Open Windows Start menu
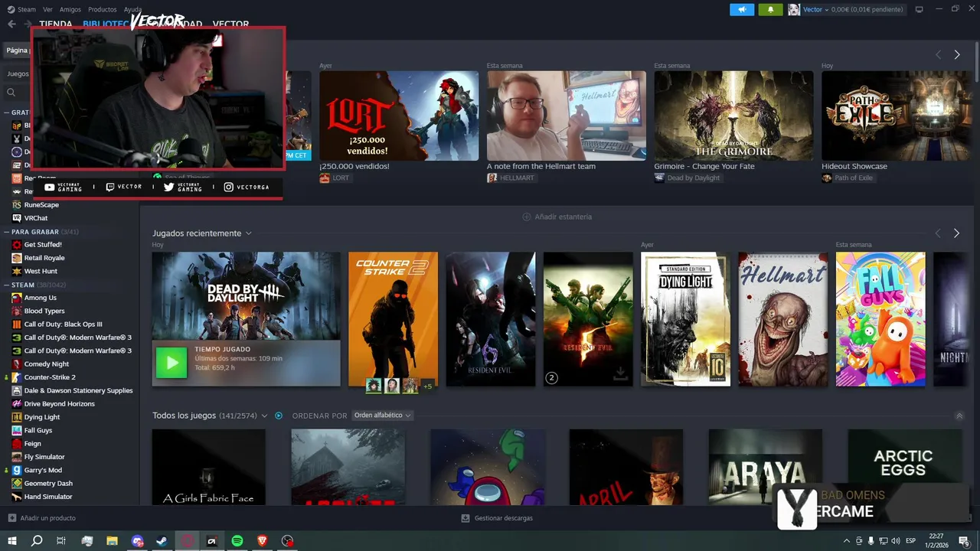 pos(11,541)
